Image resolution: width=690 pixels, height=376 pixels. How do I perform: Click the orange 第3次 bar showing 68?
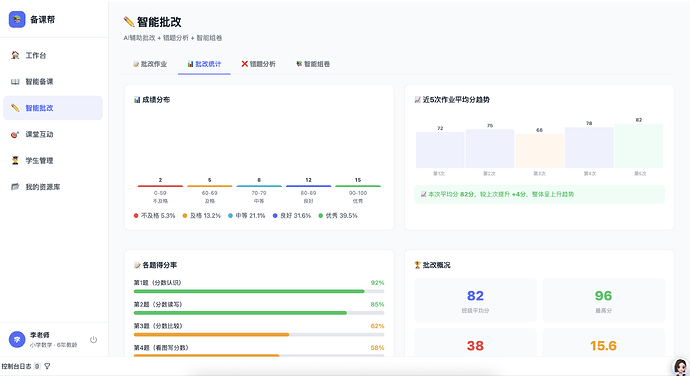pos(540,151)
